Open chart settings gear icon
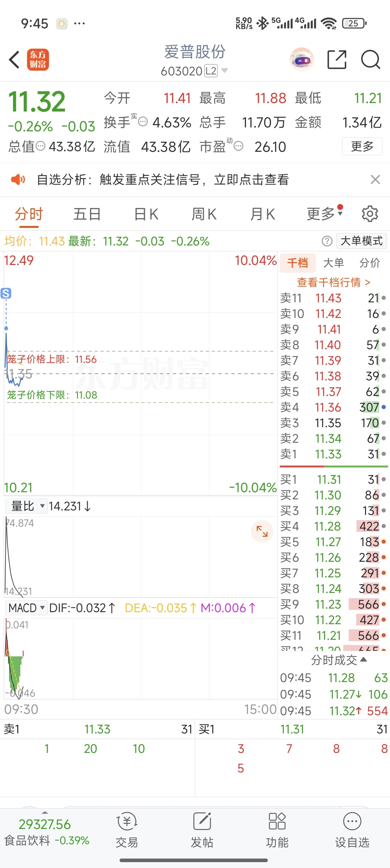390x868 pixels. (370, 214)
